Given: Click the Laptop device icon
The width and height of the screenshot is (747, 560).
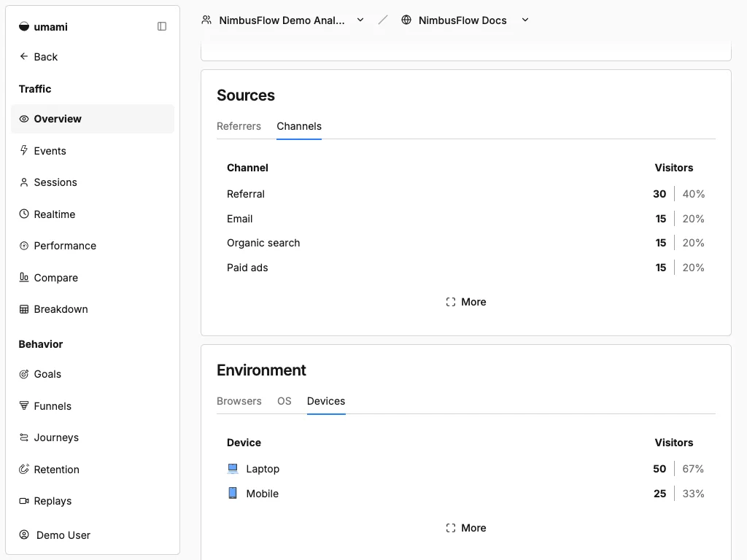Looking at the screenshot, I should [x=233, y=469].
